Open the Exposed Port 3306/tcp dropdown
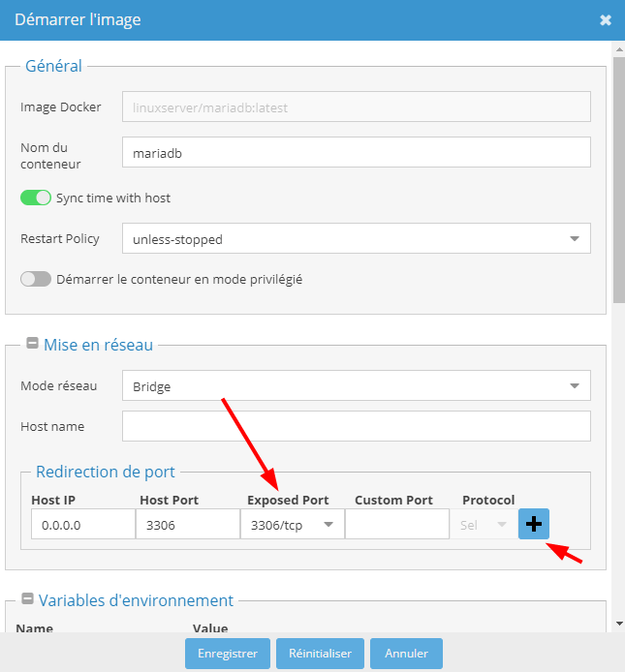625x672 pixels. point(292,524)
